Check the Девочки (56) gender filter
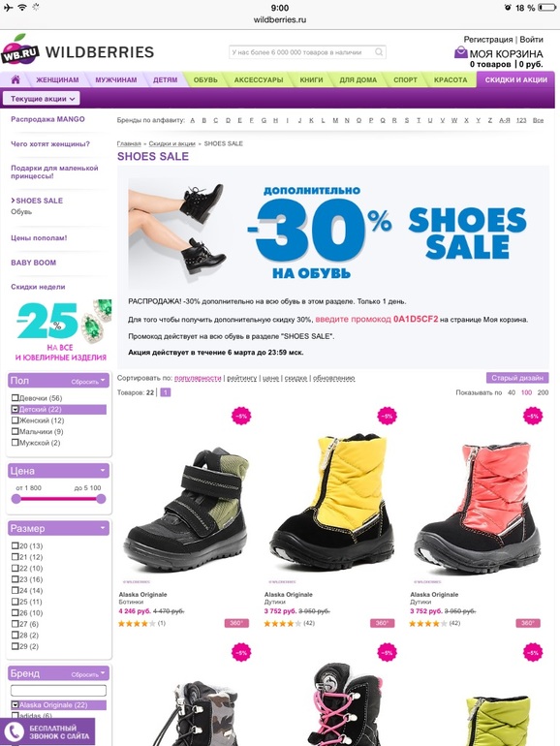This screenshot has height=746, width=560. (16, 398)
